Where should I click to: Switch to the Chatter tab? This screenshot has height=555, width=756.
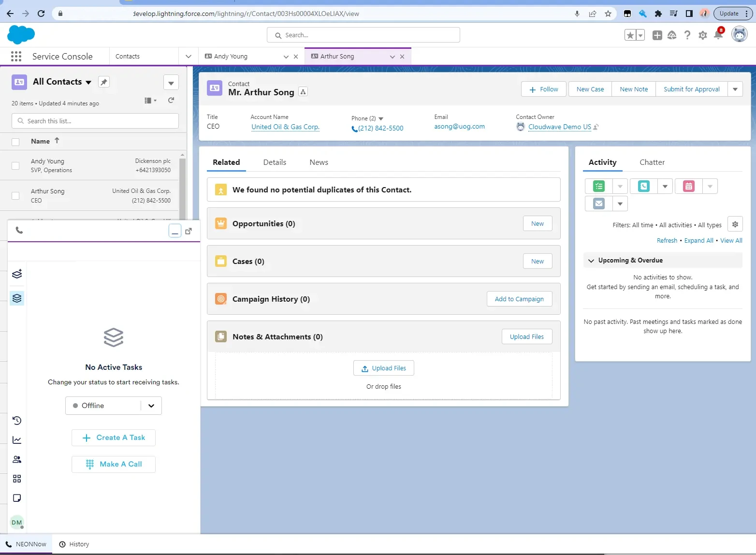(x=652, y=162)
